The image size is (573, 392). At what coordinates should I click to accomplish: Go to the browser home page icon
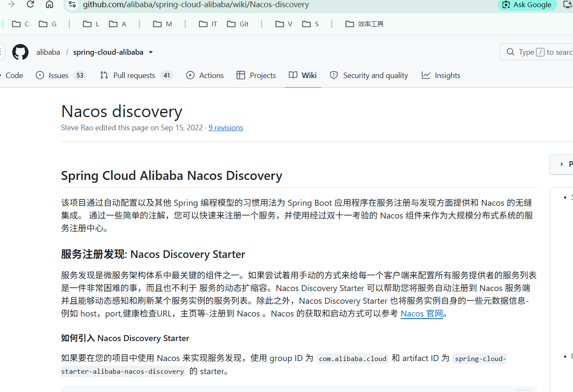(49, 4)
